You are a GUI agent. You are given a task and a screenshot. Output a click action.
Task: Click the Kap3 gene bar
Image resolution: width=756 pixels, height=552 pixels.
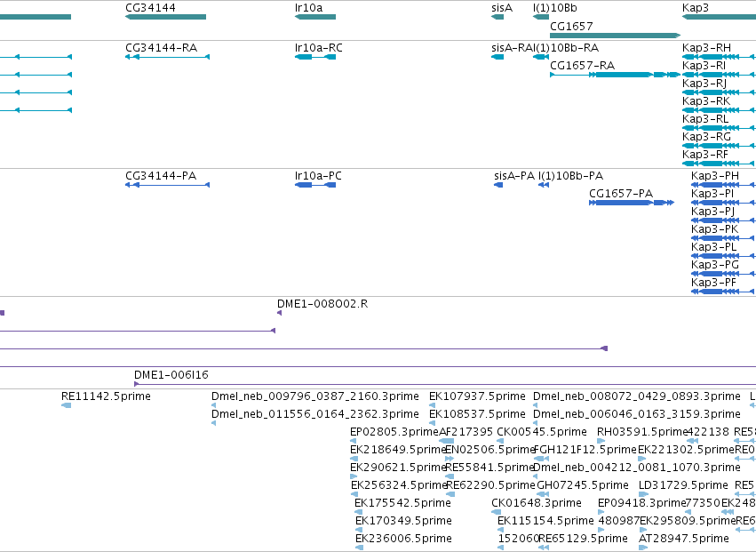pyautogui.click(x=719, y=17)
